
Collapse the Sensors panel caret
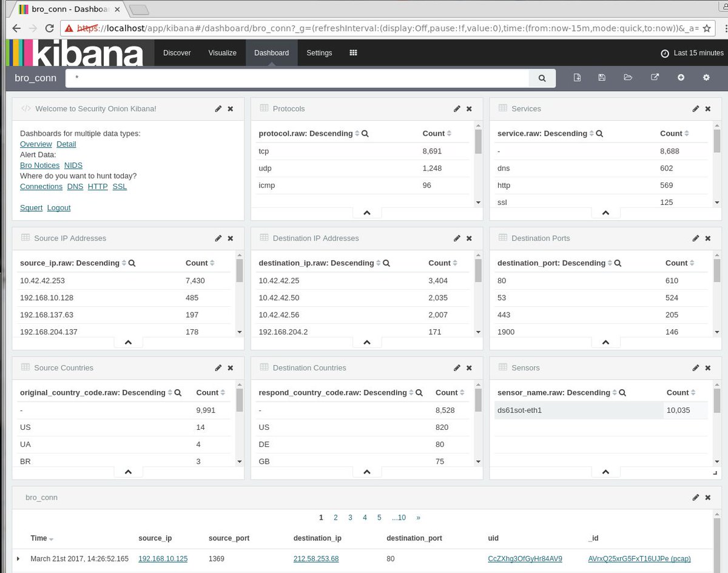(x=605, y=472)
